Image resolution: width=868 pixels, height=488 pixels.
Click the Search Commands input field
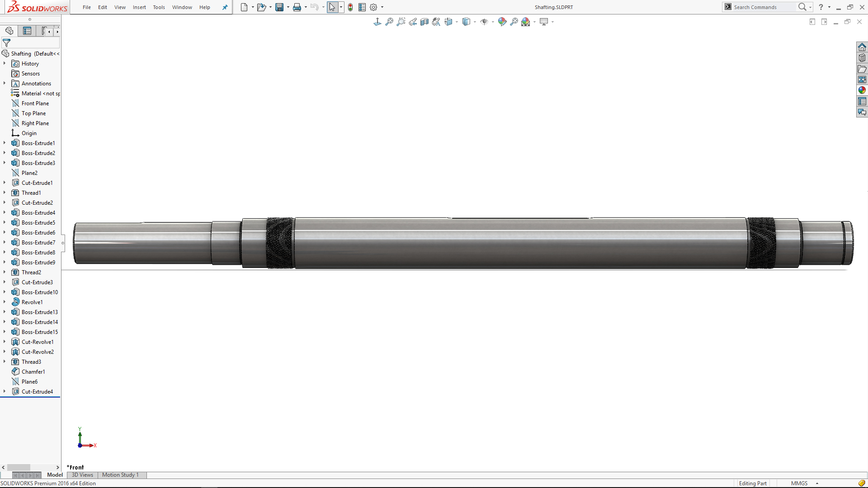(763, 7)
